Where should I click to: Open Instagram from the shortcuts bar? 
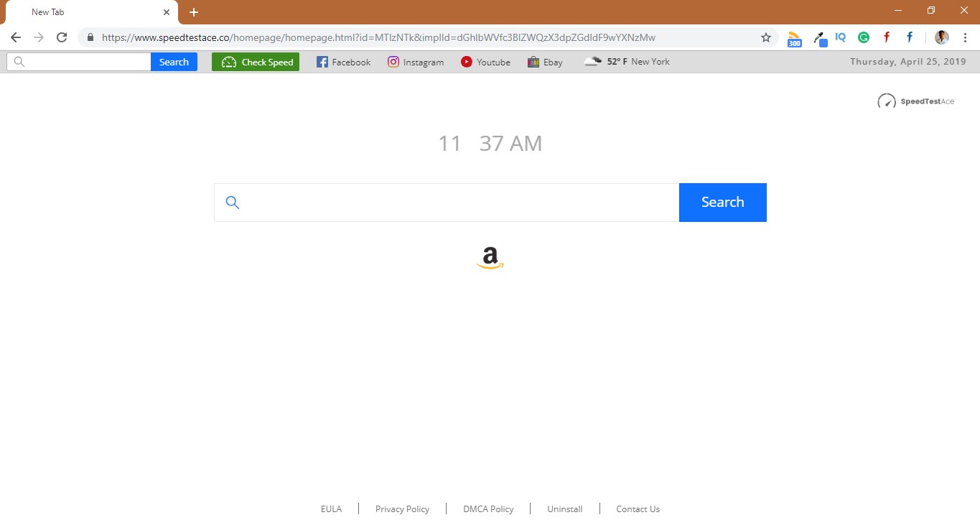tap(416, 62)
